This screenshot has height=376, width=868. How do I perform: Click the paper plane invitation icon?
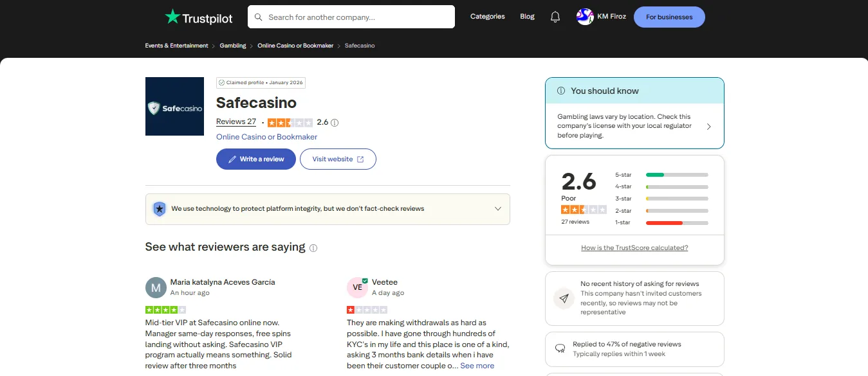(x=564, y=298)
